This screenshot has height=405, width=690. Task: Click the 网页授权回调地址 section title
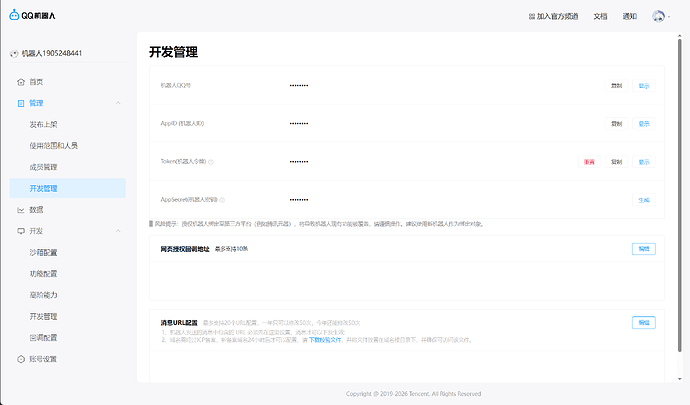[185, 249]
